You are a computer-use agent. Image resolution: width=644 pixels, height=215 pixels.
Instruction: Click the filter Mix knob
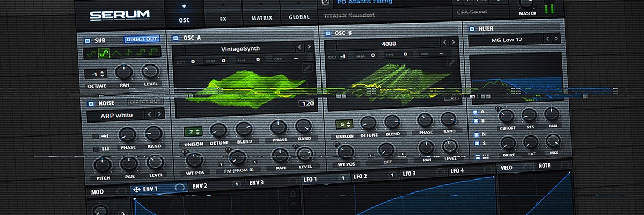point(553,141)
